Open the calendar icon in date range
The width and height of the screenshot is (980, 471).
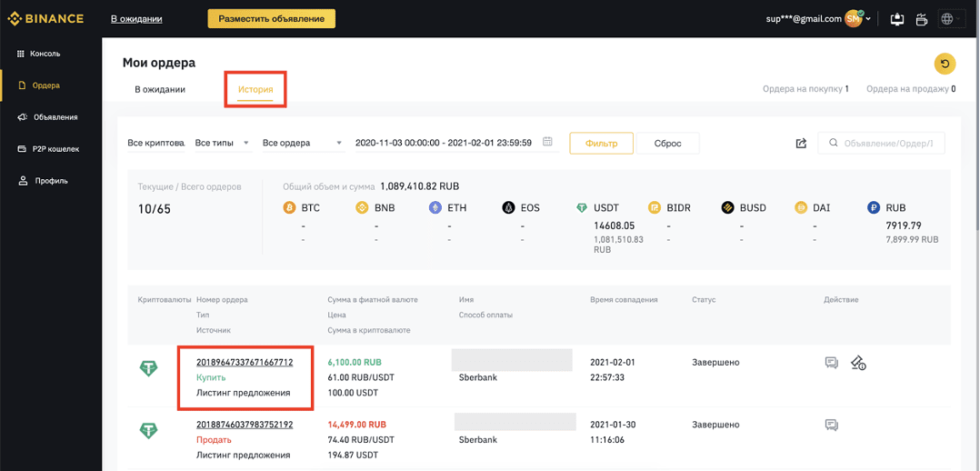pos(547,142)
